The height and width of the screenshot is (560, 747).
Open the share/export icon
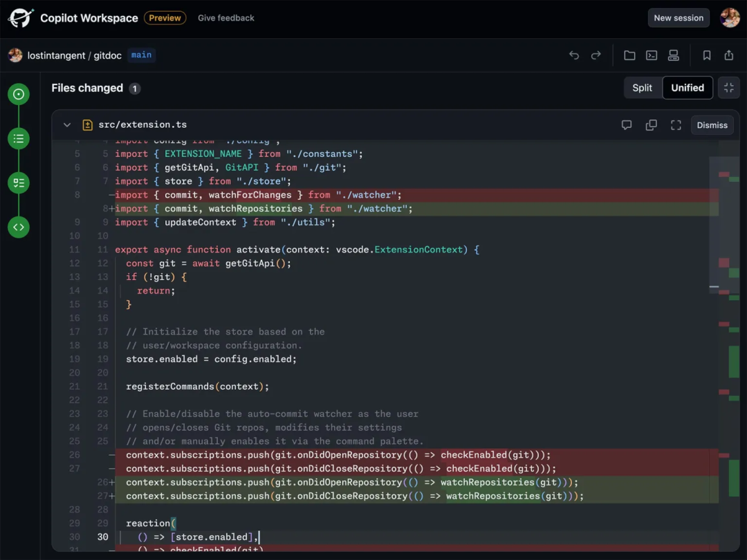[729, 55]
